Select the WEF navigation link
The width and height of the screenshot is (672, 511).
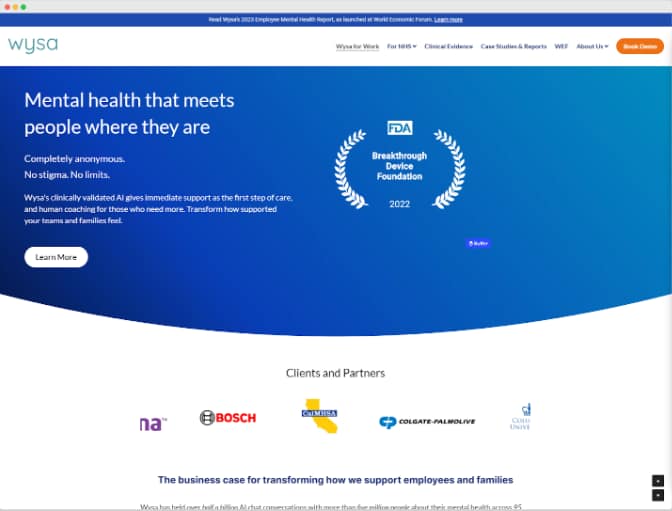pyautogui.click(x=561, y=46)
